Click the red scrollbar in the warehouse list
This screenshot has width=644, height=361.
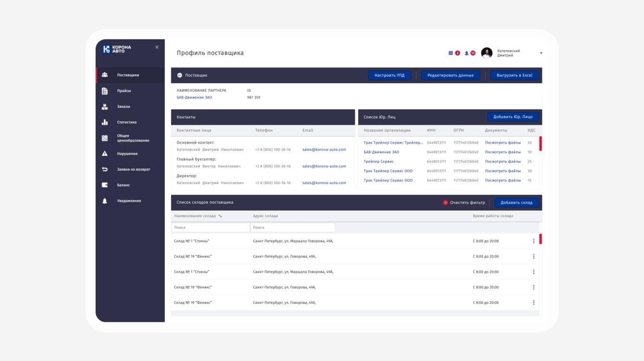click(x=541, y=239)
